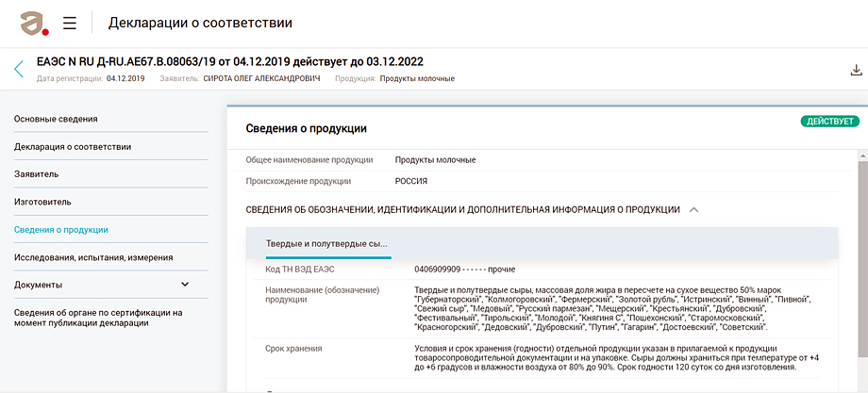Go back using the left arrow
The height and width of the screenshot is (393, 868).
[19, 69]
